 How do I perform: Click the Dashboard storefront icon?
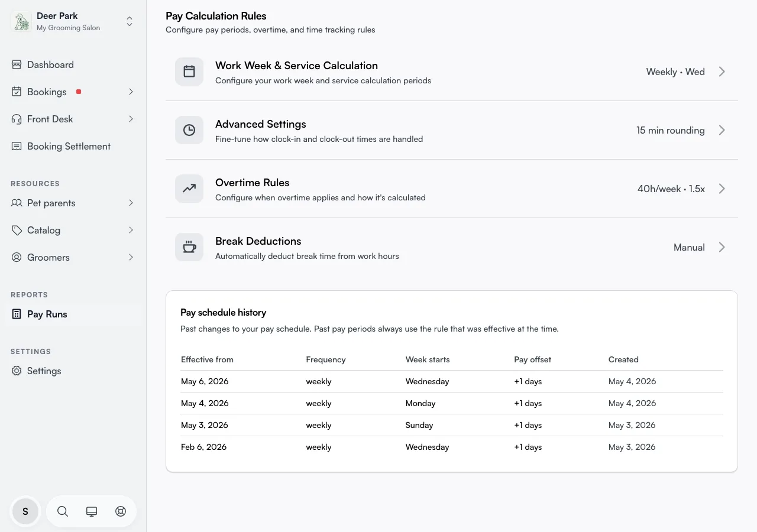(x=17, y=64)
